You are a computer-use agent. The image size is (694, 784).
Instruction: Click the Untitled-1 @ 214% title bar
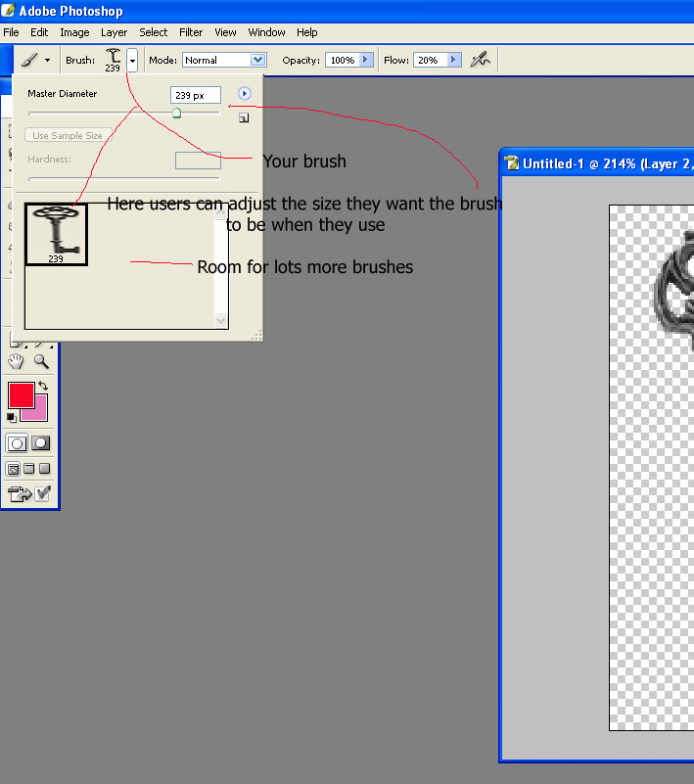(x=597, y=163)
